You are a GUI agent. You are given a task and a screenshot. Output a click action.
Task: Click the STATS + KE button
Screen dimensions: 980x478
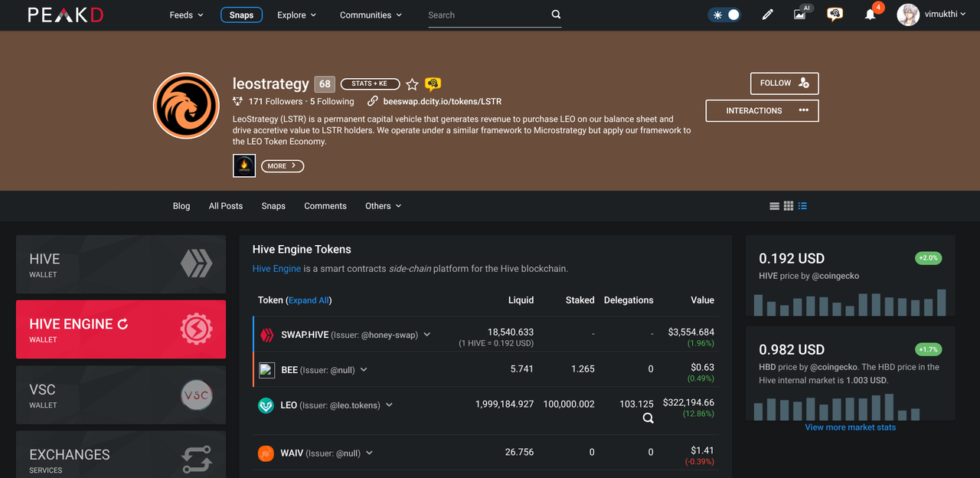point(370,83)
